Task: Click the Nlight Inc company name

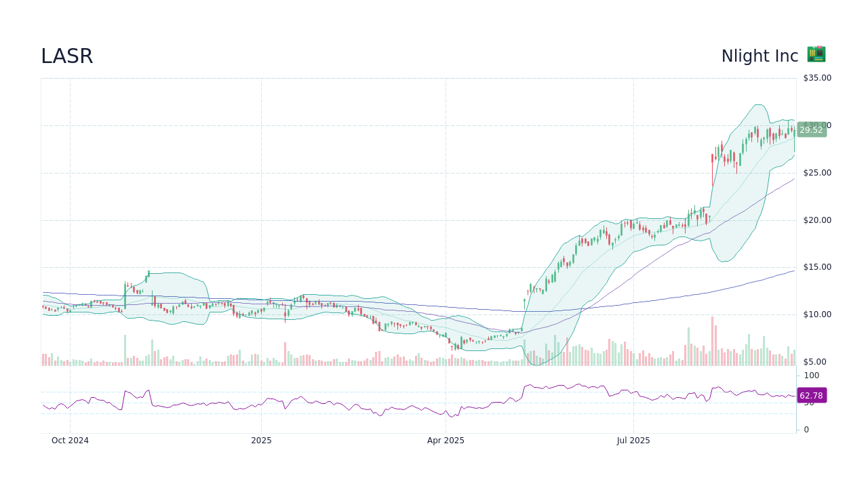Action: (x=759, y=56)
